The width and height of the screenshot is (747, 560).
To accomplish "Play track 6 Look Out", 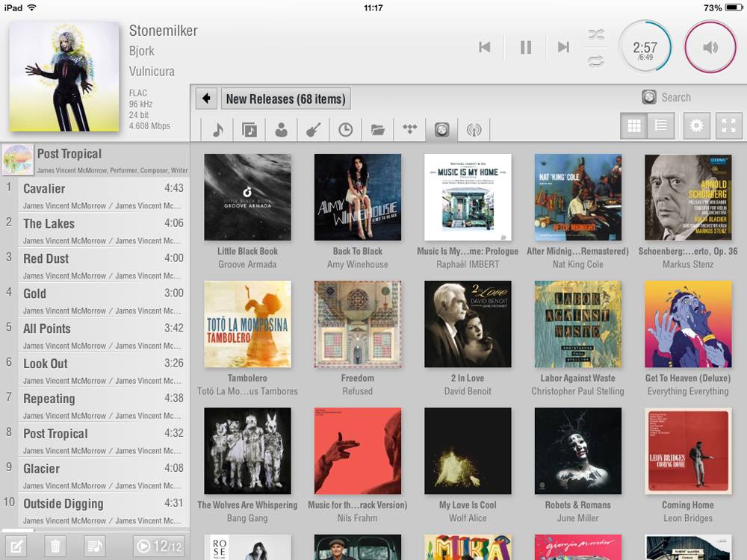I will point(96,370).
